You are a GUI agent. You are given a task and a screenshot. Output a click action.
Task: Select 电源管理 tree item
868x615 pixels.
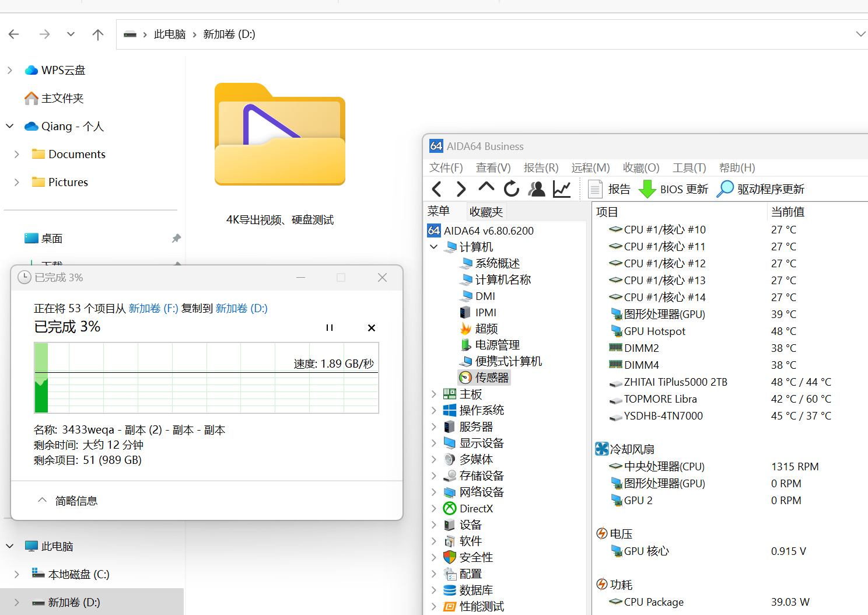click(490, 345)
